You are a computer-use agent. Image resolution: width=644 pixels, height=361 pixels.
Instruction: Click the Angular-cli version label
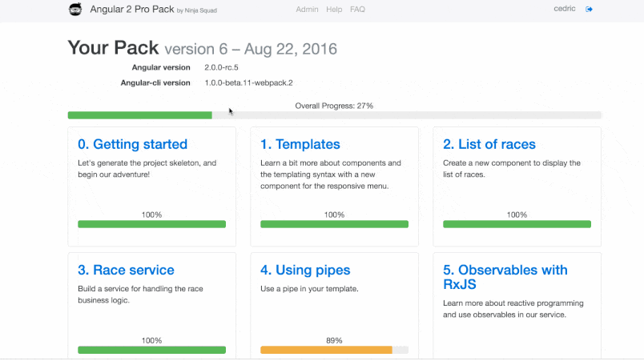pos(155,83)
